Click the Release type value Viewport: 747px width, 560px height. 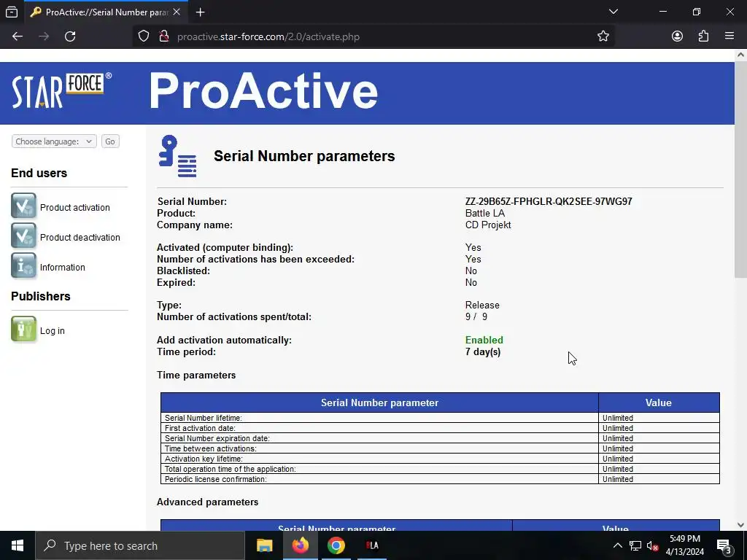(x=482, y=306)
